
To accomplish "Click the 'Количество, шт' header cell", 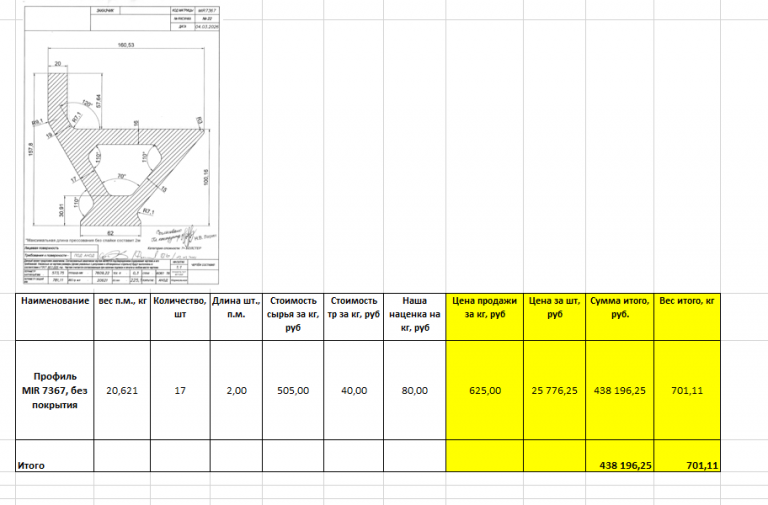I will click(180, 317).
